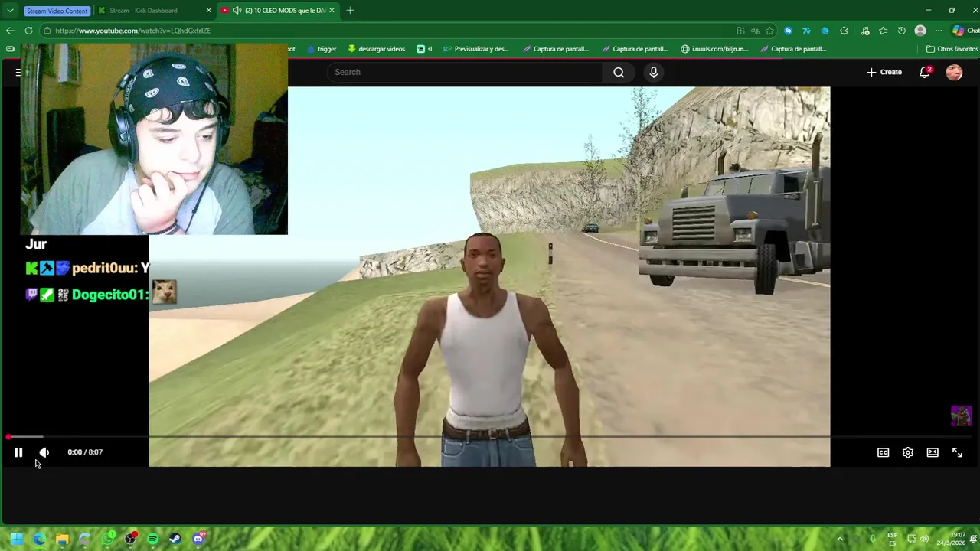The image size is (980, 551).
Task: Open Spotify from the taskbar
Action: [x=152, y=539]
